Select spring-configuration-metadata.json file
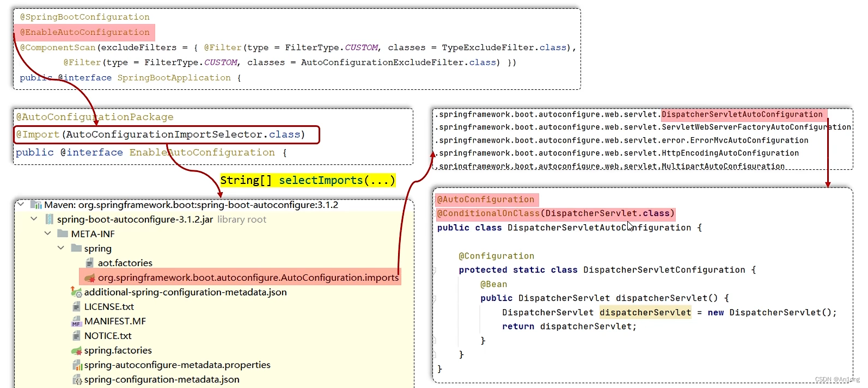Image resolution: width=868 pixels, height=388 pixels. pos(162,380)
